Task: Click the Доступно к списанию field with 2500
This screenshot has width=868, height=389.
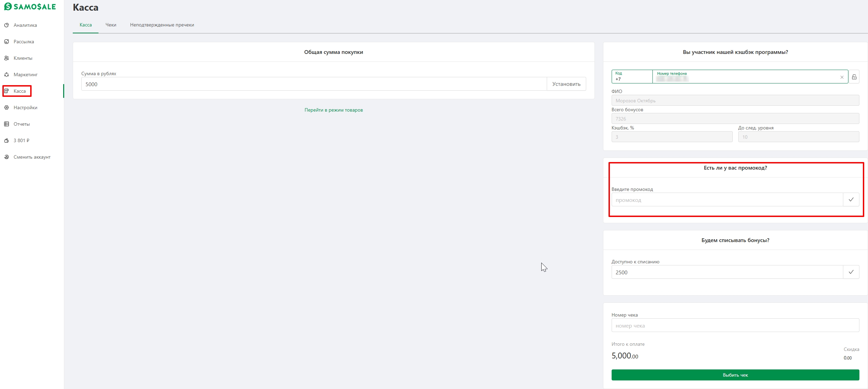Action: pyautogui.click(x=727, y=272)
